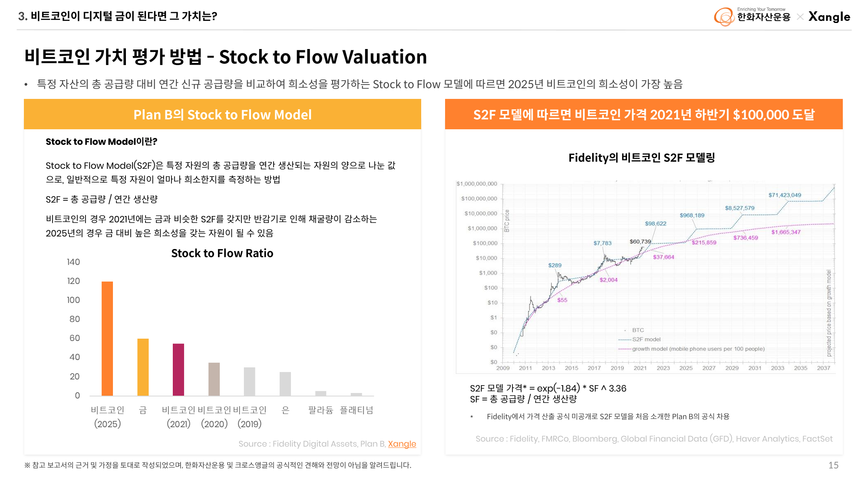Click page number 15
Viewport: 868px width, 488px height.
click(833, 465)
